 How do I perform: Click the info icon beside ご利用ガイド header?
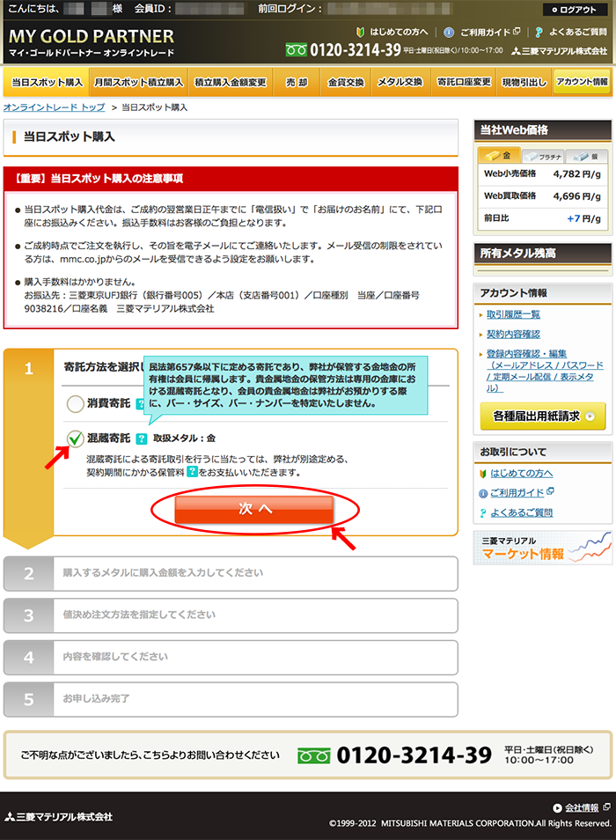[x=449, y=33]
